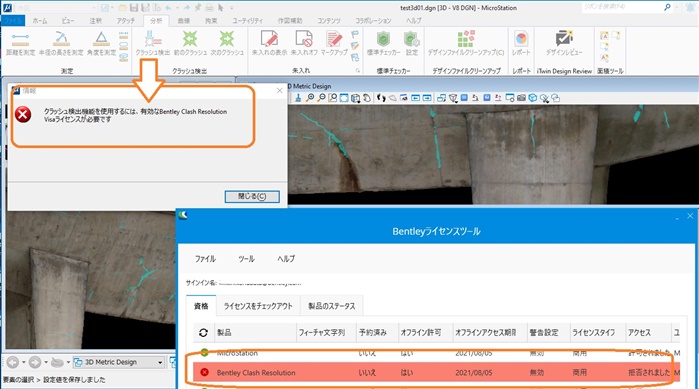The height and width of the screenshot is (389, 699).
Task: Go to Previous Clash (前のクラッシュ)
Action: 190,43
